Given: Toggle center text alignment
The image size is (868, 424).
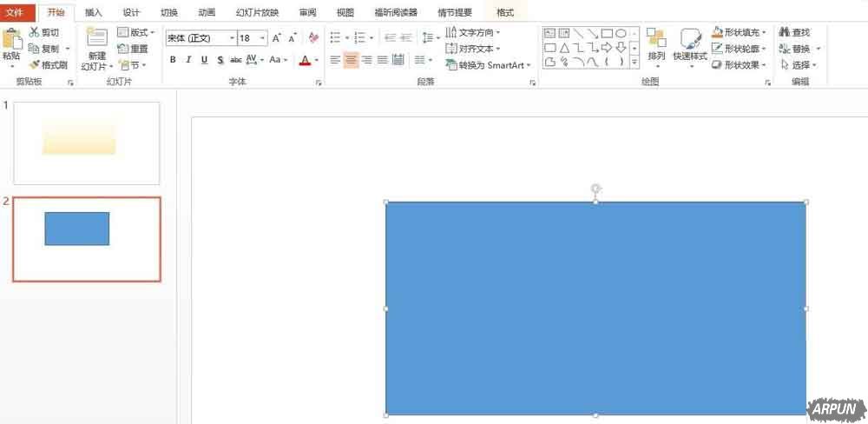Looking at the screenshot, I should (351, 60).
